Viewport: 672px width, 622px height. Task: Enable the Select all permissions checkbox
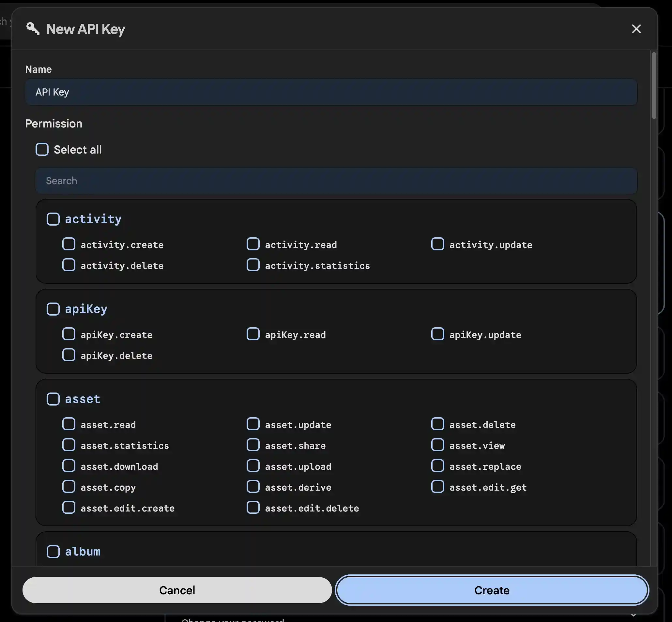pyautogui.click(x=42, y=149)
